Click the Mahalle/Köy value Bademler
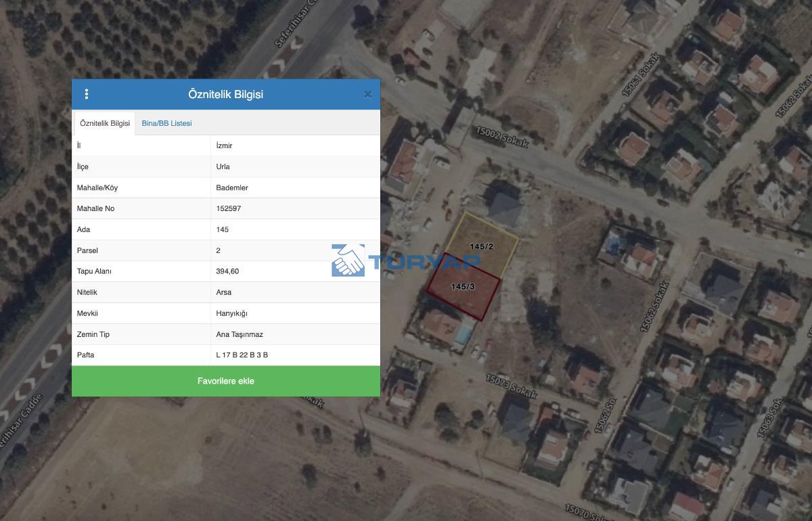Viewport: 812px width, 521px height. point(232,187)
